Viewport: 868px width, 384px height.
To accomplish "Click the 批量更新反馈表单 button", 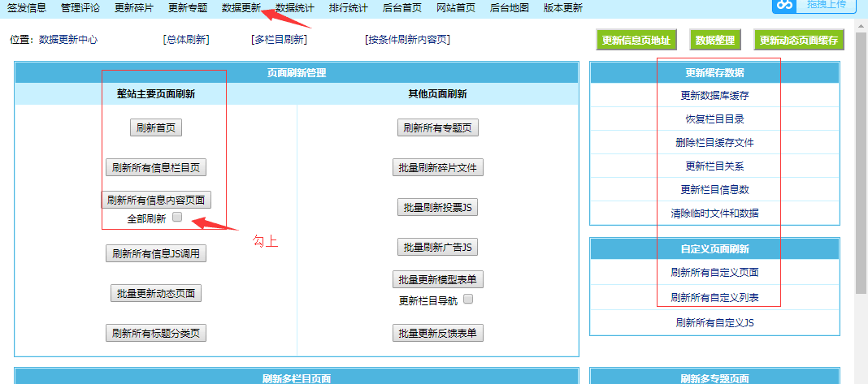I will 438,333.
